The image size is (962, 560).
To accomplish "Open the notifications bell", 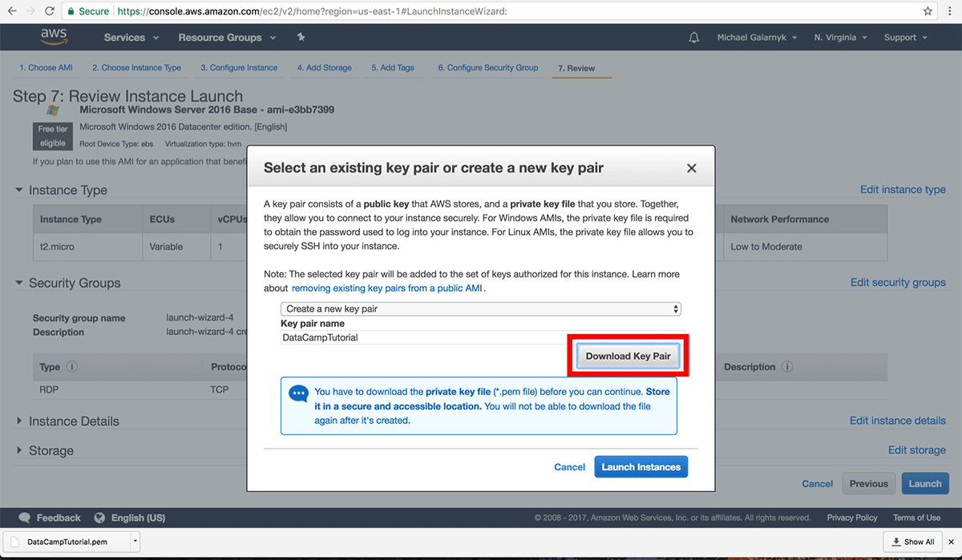I will tap(693, 37).
